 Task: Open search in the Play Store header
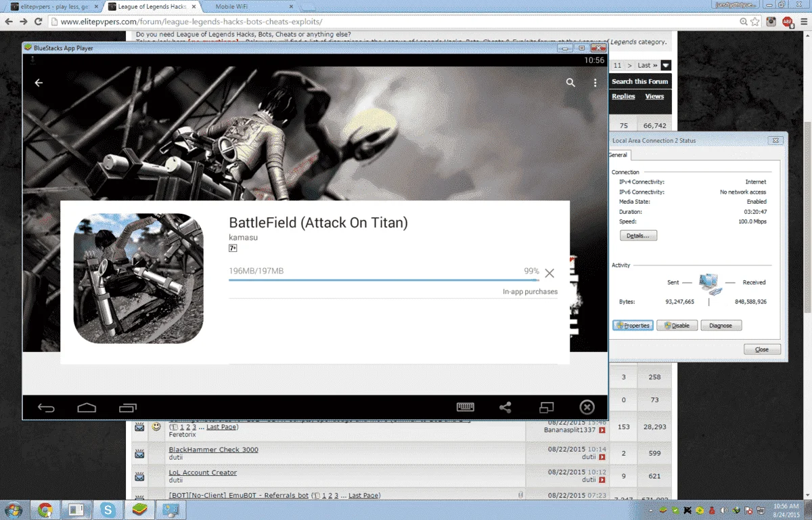[x=570, y=83]
